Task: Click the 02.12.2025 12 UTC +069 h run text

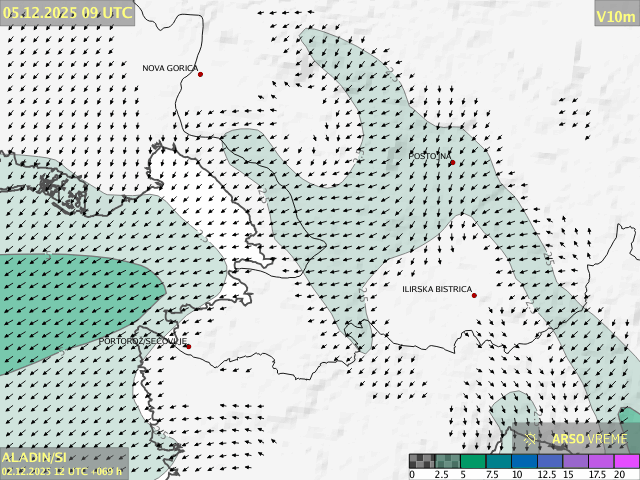Action: [x=62, y=471]
